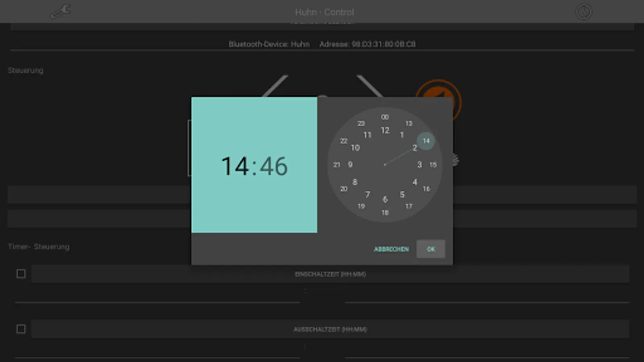The width and height of the screenshot is (644, 362).
Task: Click the timer icon in top-right corner
Action: coord(583,12)
